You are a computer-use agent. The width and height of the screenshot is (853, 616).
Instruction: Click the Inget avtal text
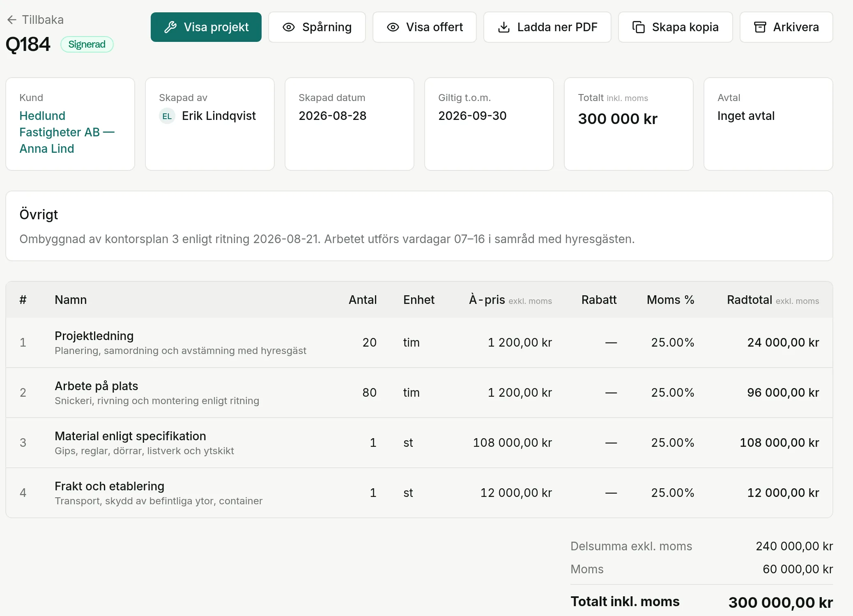coord(746,116)
